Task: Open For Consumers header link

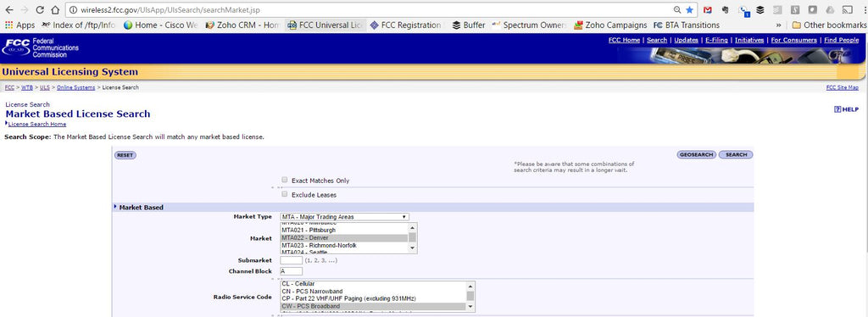Action: click(x=793, y=40)
